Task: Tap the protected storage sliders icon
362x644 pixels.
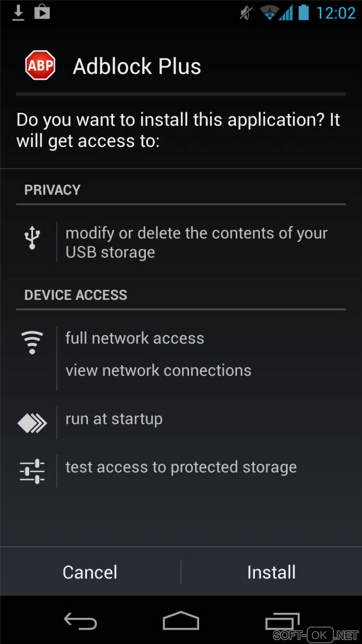Action: coord(32,471)
